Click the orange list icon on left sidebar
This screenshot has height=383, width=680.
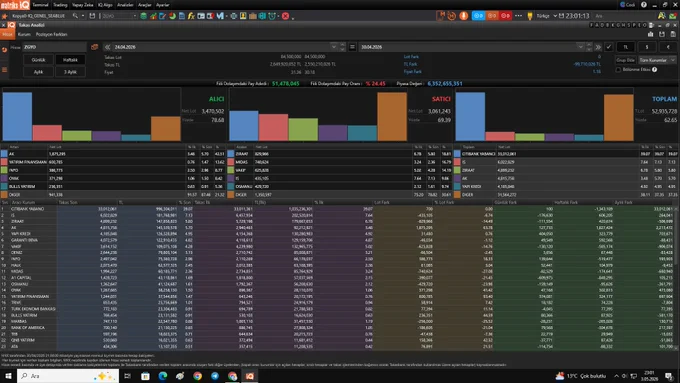pos(4,69)
